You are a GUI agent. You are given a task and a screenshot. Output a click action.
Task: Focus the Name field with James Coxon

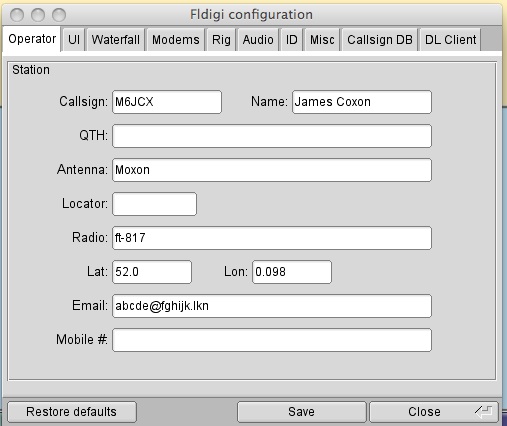pos(362,102)
